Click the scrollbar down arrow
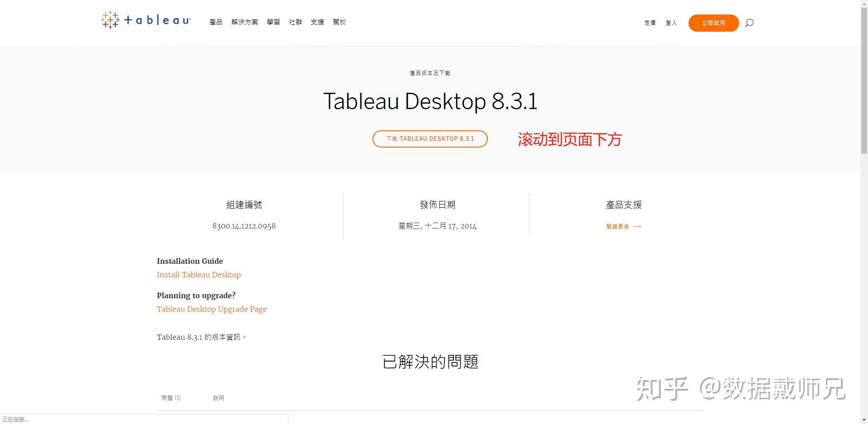 point(864,420)
